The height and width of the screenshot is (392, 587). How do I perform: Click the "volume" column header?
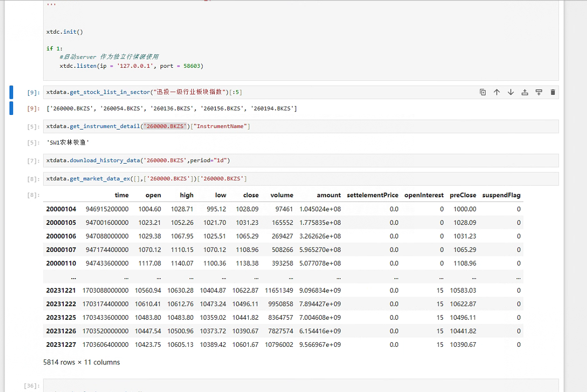click(x=282, y=195)
